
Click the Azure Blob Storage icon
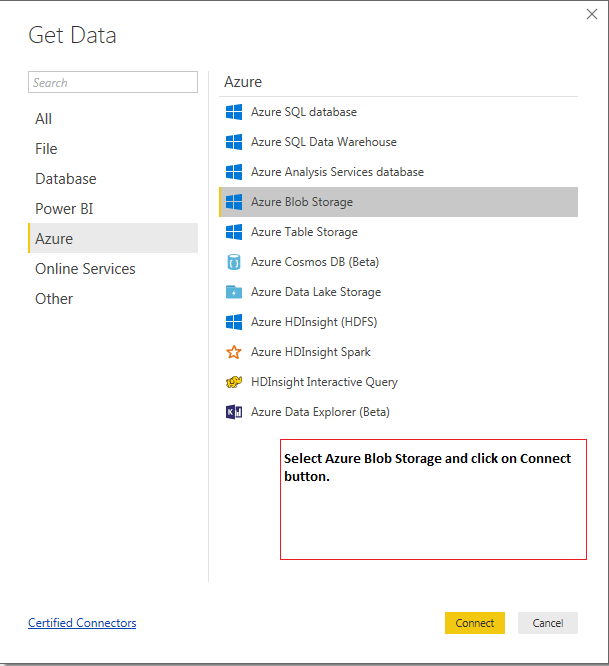(234, 202)
